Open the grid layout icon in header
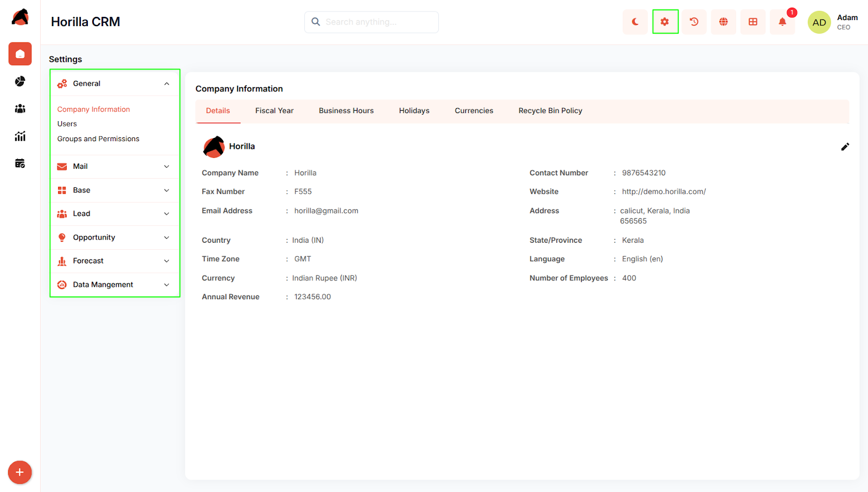Screen dimensions: 868x492 click(x=753, y=22)
